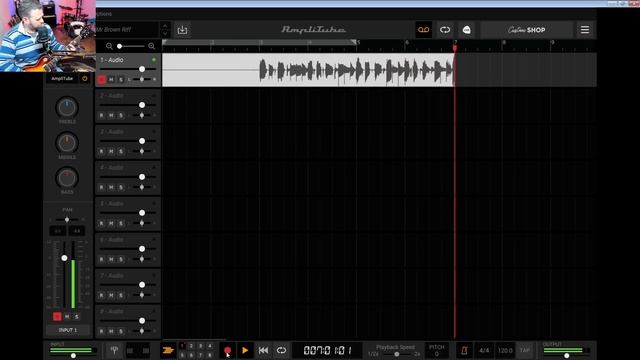Click the Middle knob
This screenshot has height=360, width=640.
click(67, 143)
